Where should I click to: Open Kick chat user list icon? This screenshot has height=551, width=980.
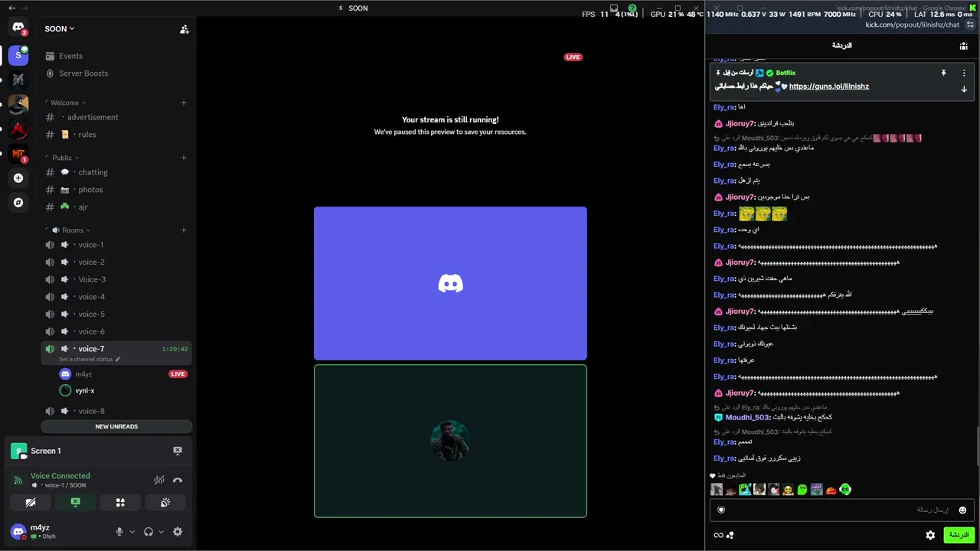(x=963, y=46)
